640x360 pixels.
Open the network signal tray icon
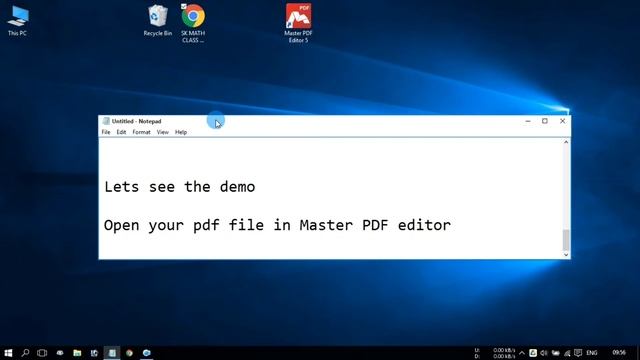tap(567, 353)
